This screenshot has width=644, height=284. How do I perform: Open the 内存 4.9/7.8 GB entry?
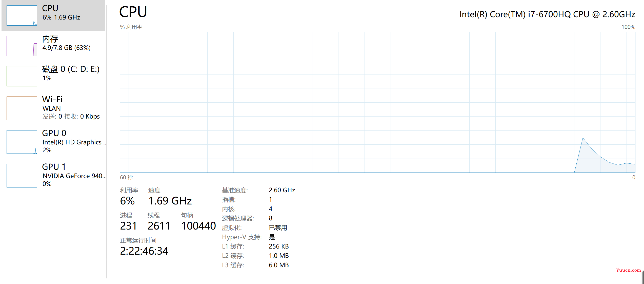click(x=53, y=46)
